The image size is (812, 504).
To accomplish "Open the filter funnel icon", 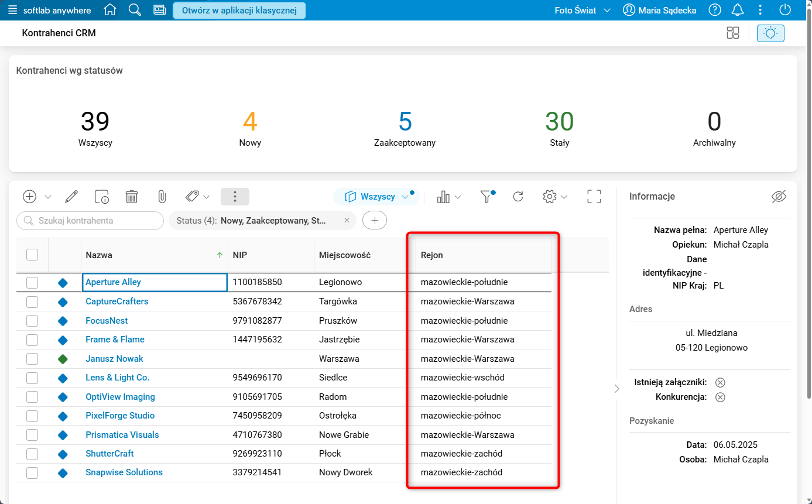I will (486, 197).
